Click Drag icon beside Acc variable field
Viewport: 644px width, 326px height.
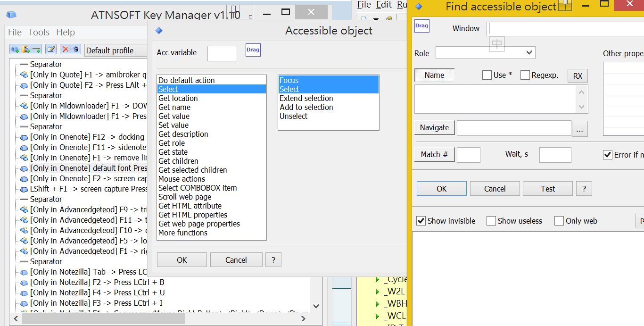point(253,50)
